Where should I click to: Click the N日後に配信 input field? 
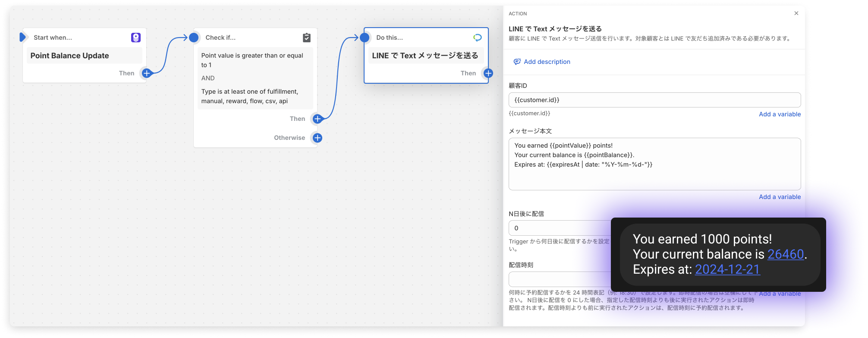(560, 228)
